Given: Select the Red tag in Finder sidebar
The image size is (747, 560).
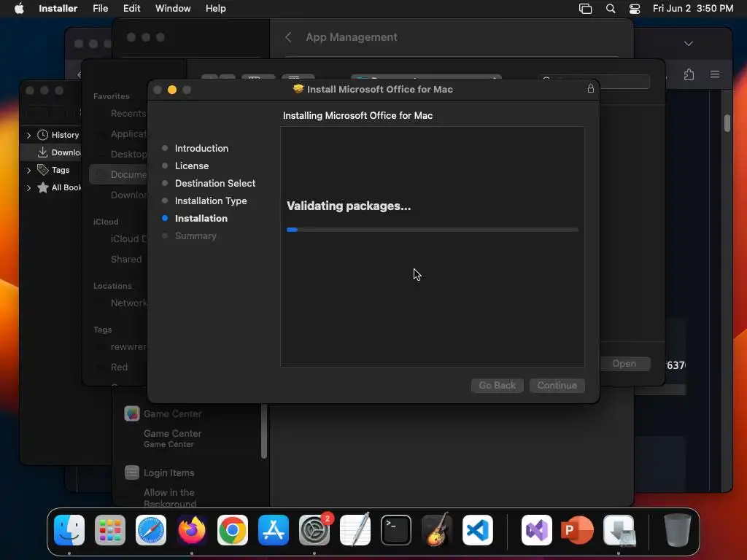Looking at the screenshot, I should pos(119,367).
